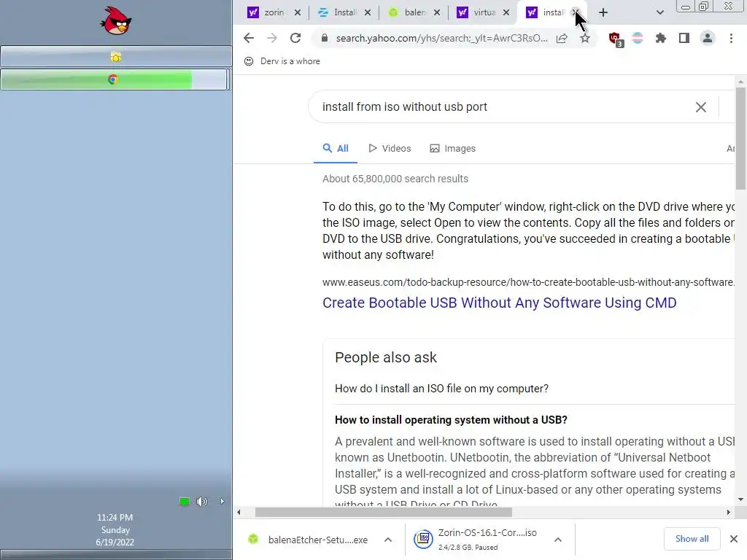This screenshot has height=560, width=747.
Task: Click the browser forward arrow
Action: [272, 38]
